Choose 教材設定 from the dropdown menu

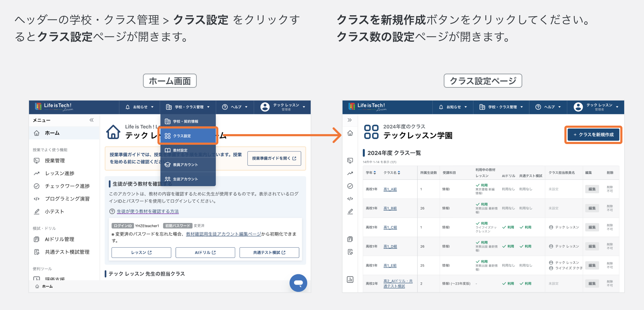tap(188, 150)
